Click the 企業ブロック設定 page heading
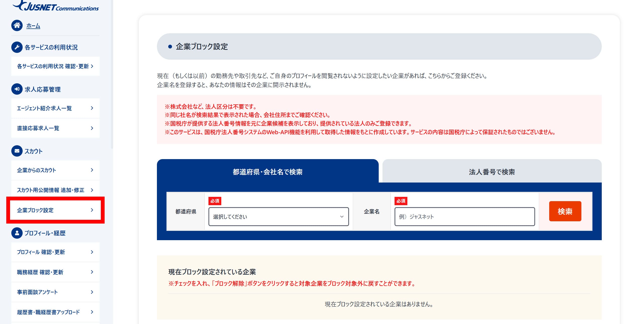This screenshot has height=324, width=644. click(202, 47)
